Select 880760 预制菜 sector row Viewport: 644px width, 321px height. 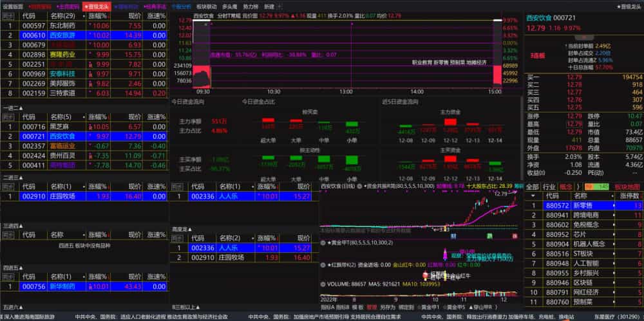[583, 302]
